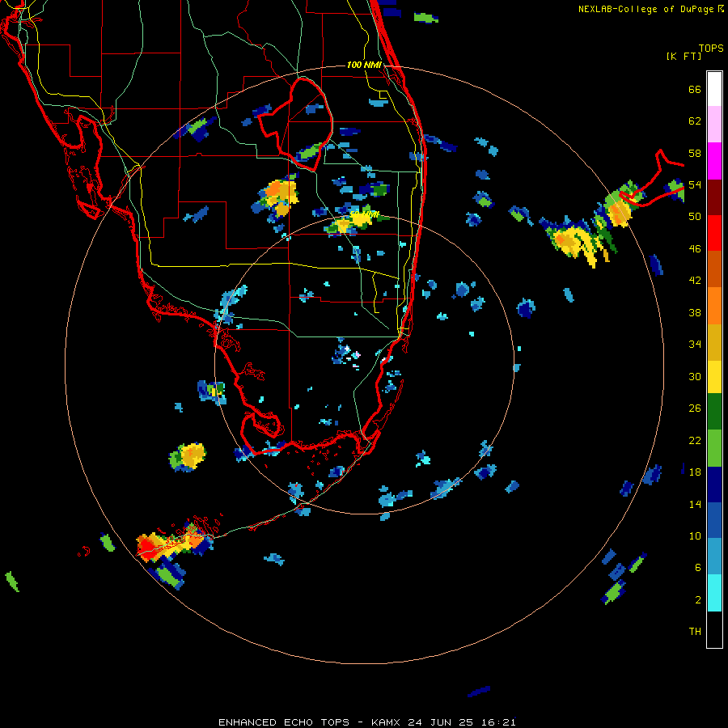The image size is (728, 728).
Task: Click the "54" legend scale label
Action: coord(695,184)
